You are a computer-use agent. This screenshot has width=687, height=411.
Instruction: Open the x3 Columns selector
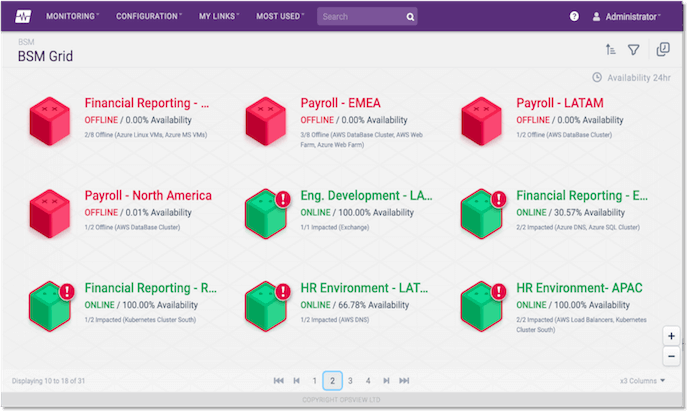(642, 381)
